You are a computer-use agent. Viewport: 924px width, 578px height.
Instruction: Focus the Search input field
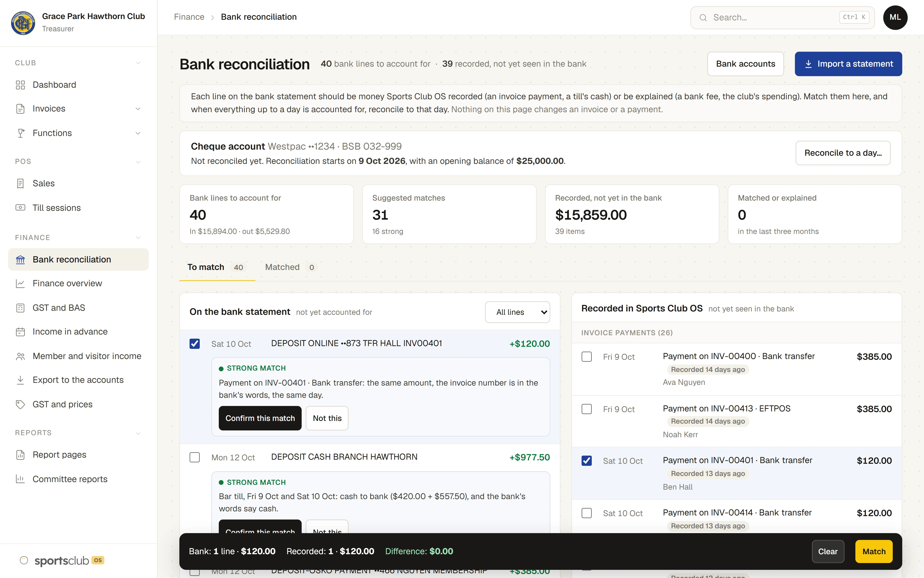click(782, 18)
